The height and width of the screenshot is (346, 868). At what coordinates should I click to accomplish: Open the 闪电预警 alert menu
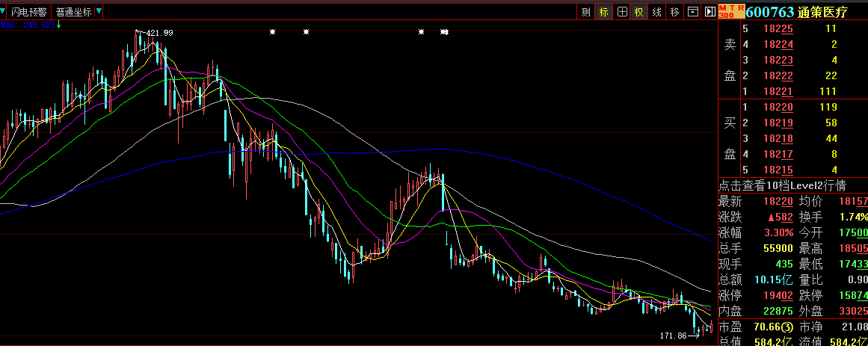[28, 12]
